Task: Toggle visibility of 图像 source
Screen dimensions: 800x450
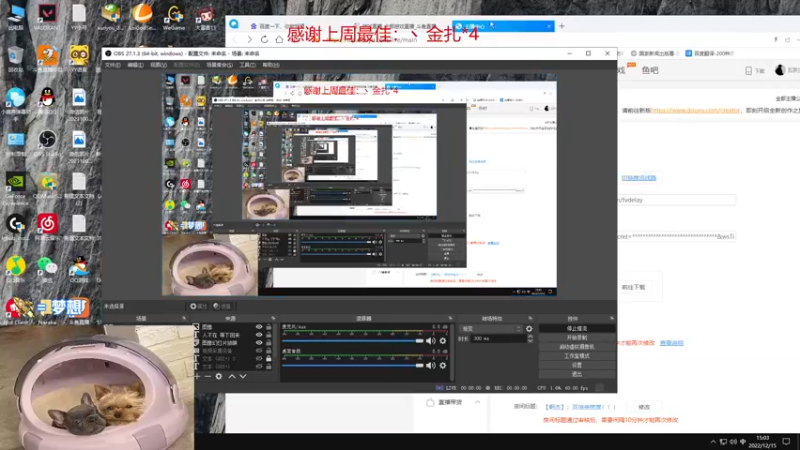Action: (x=259, y=327)
